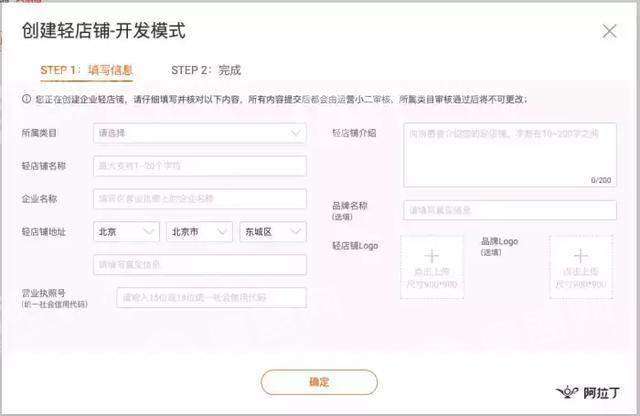Click inside the 轻店铺介绍 text area
This screenshot has height=416, width=640.
(x=509, y=150)
